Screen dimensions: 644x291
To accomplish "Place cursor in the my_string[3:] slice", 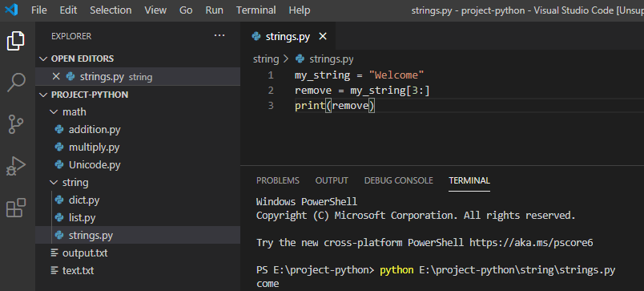I will point(390,91).
